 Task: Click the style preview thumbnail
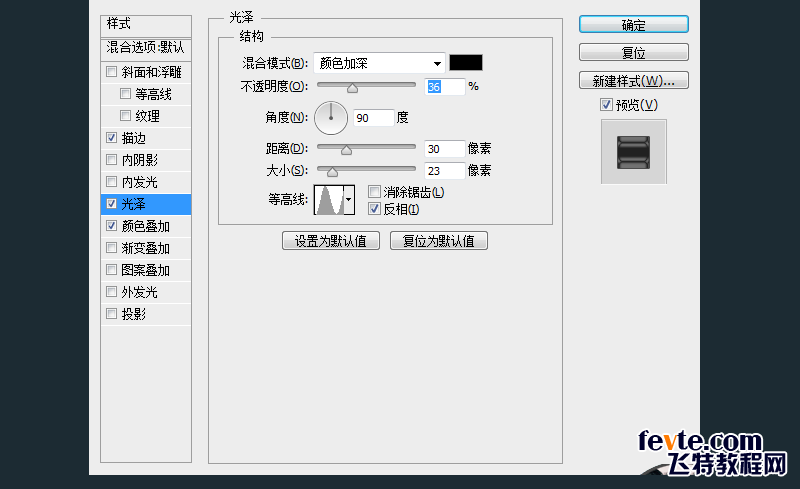(634, 152)
